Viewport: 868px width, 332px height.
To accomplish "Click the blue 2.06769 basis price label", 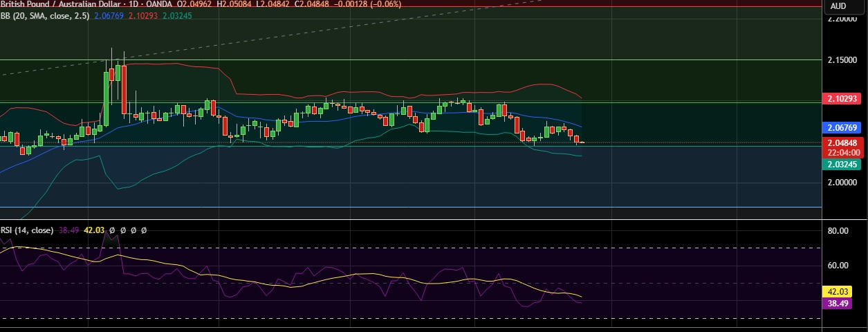I will (842, 128).
